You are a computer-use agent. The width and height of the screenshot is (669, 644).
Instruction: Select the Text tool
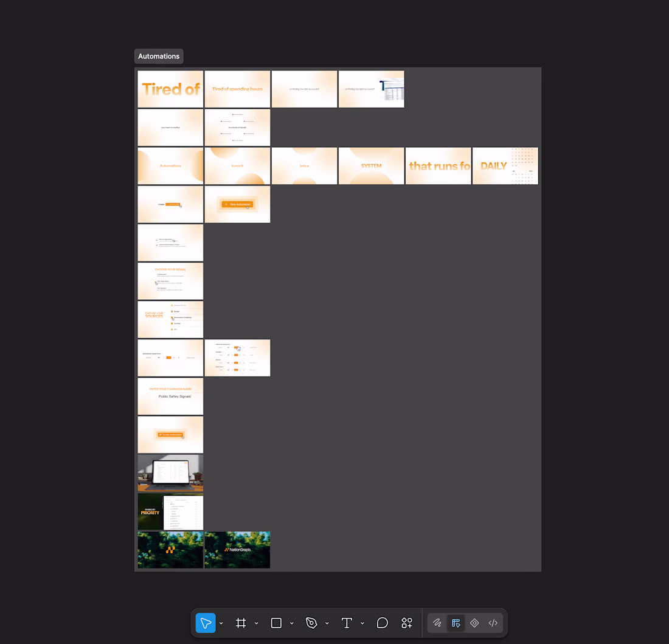(x=347, y=623)
